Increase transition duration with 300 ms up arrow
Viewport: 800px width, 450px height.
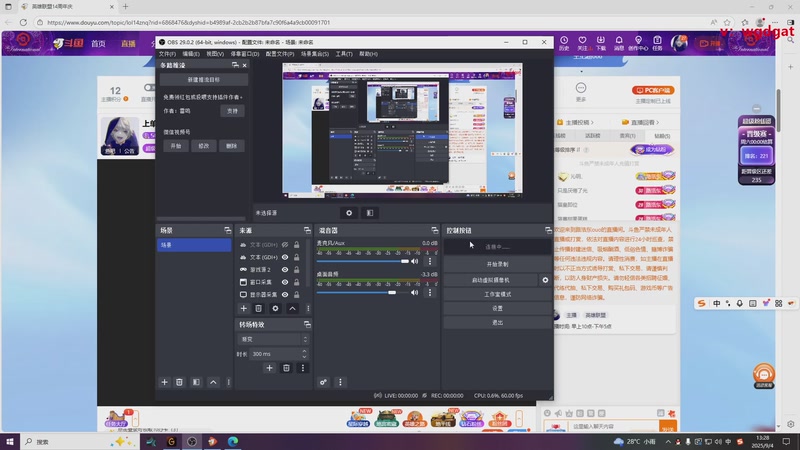click(305, 351)
